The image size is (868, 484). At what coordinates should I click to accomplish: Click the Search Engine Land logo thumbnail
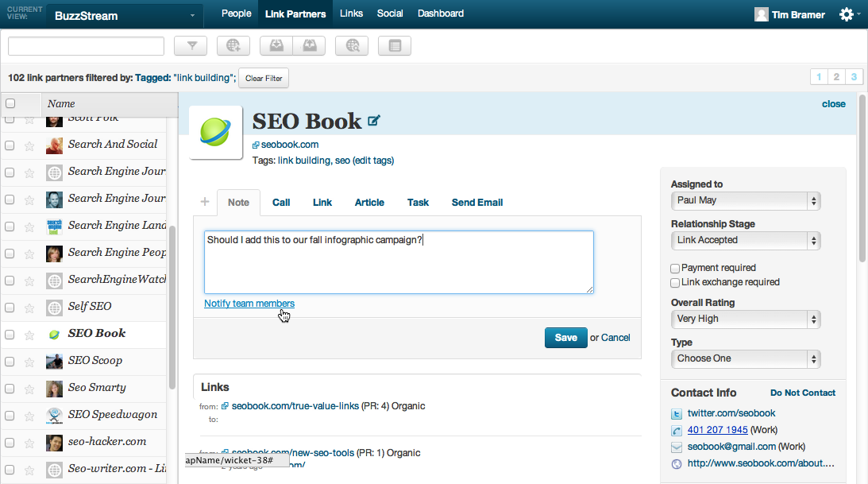coord(54,227)
